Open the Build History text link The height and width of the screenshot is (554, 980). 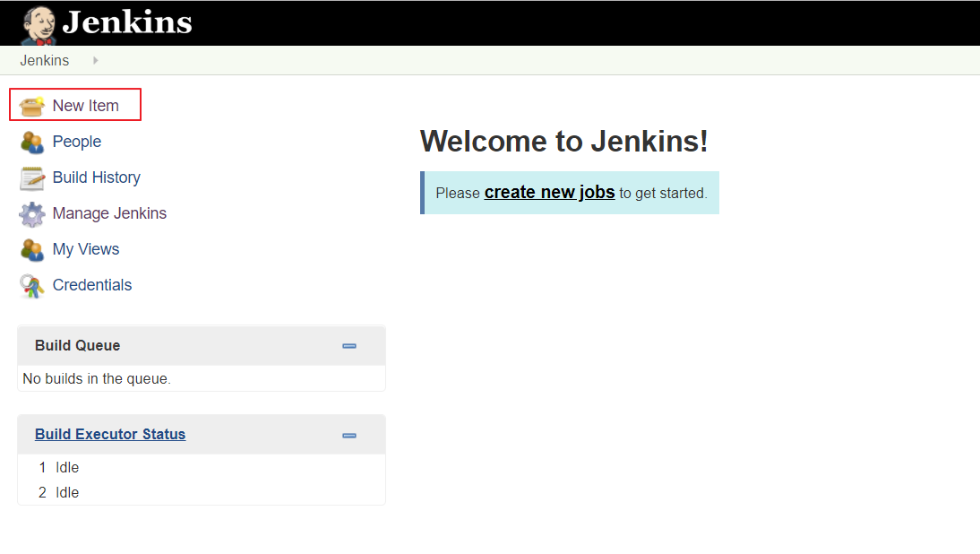[96, 177]
